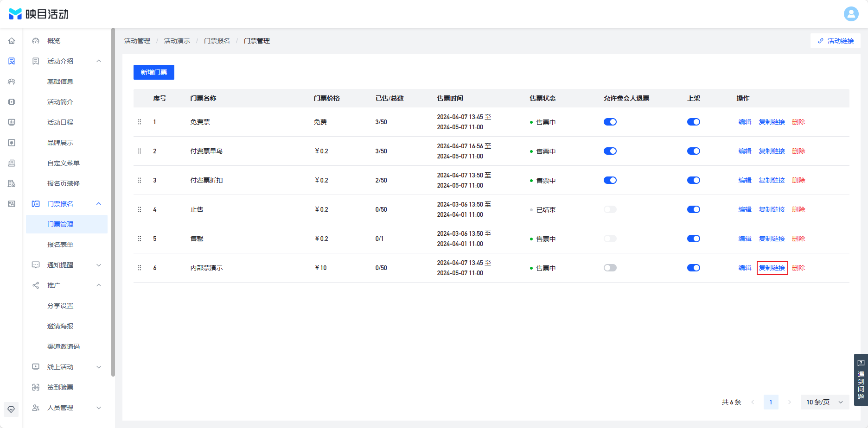Screen dimensions: 868x428
Task: Click the drag handle of 付费票折扣 row
Action: click(x=140, y=180)
